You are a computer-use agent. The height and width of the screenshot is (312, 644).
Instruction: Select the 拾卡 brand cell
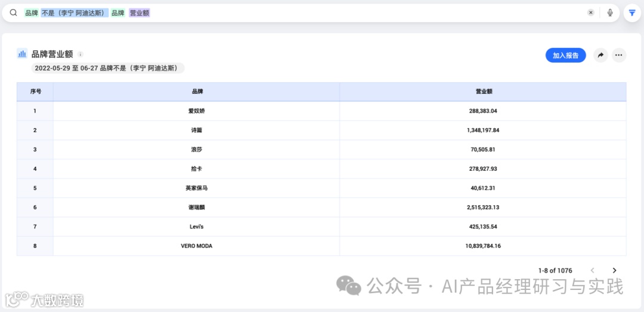point(197,169)
